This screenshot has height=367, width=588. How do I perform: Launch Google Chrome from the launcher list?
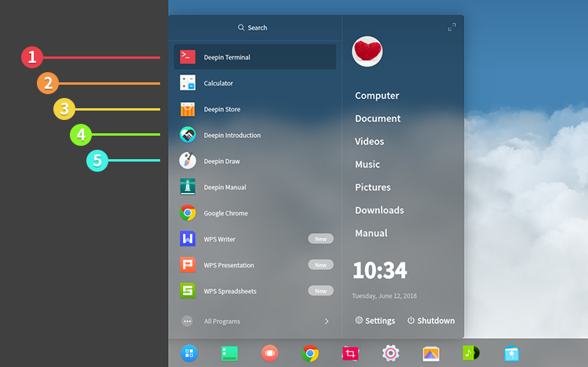[225, 213]
